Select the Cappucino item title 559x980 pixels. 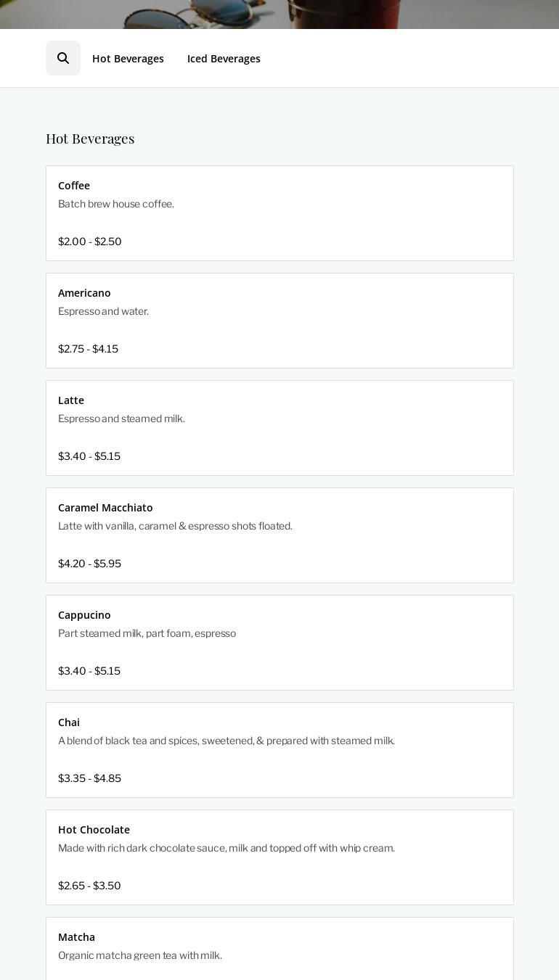tap(84, 615)
